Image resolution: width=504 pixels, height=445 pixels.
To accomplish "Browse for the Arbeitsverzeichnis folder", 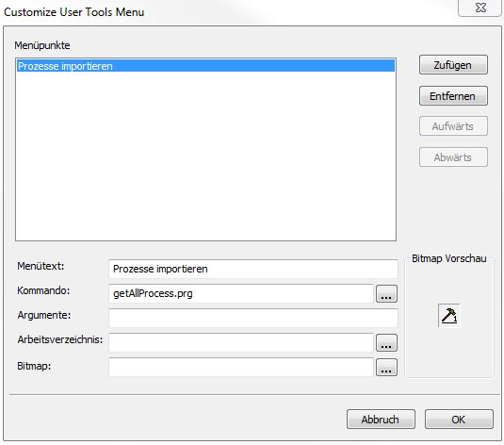I will click(x=386, y=343).
